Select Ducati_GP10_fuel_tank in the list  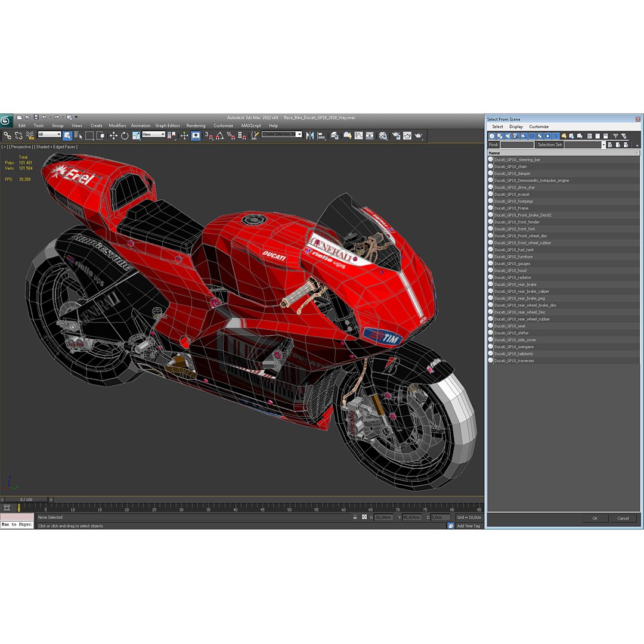[x=514, y=250]
